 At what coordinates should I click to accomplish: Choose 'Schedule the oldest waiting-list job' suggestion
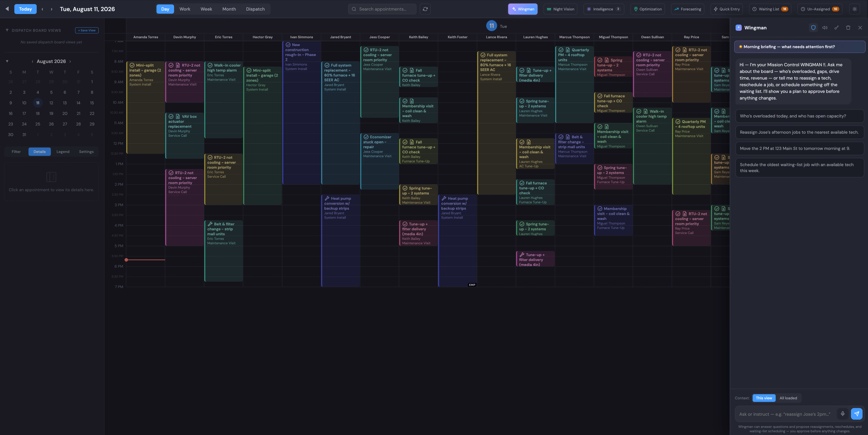(800, 168)
